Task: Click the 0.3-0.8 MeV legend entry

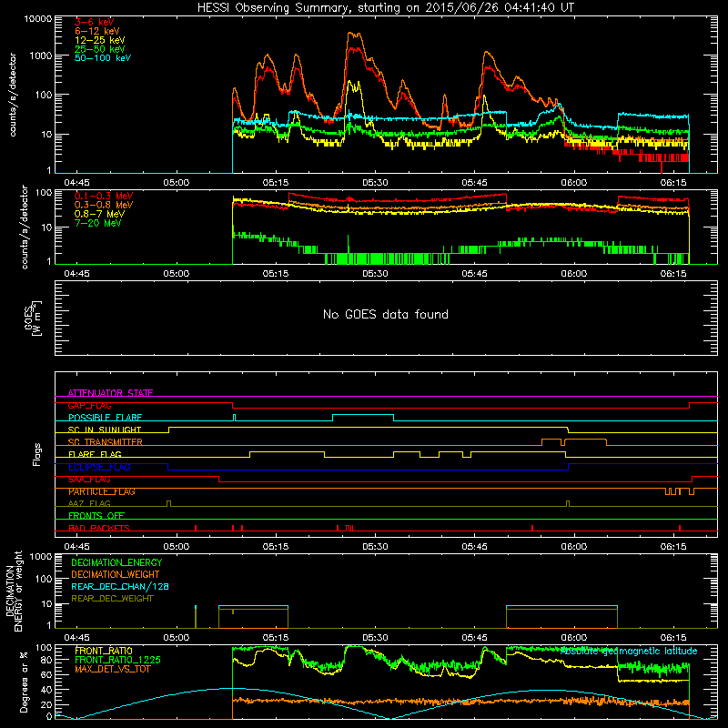Action: coord(104,206)
